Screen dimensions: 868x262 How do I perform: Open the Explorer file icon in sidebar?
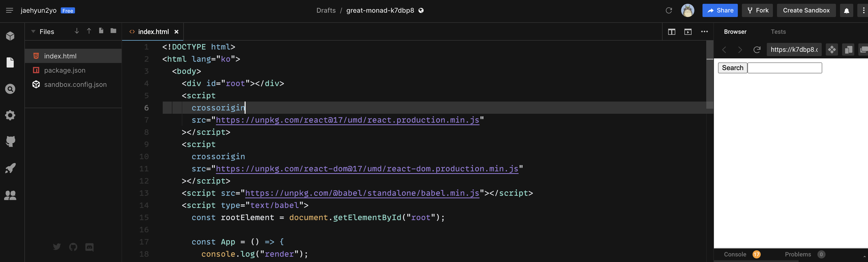pos(10,62)
